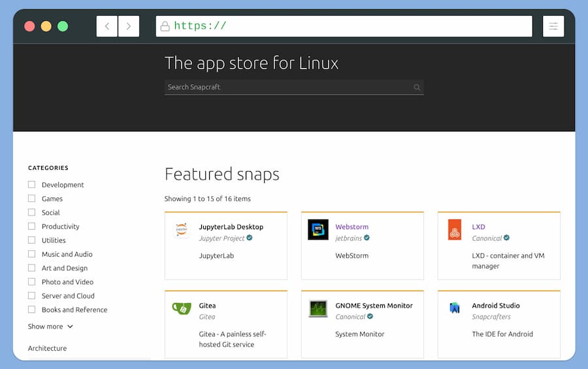The width and height of the screenshot is (588, 369).
Task: Check the Music and Audio box
Action: (32, 254)
